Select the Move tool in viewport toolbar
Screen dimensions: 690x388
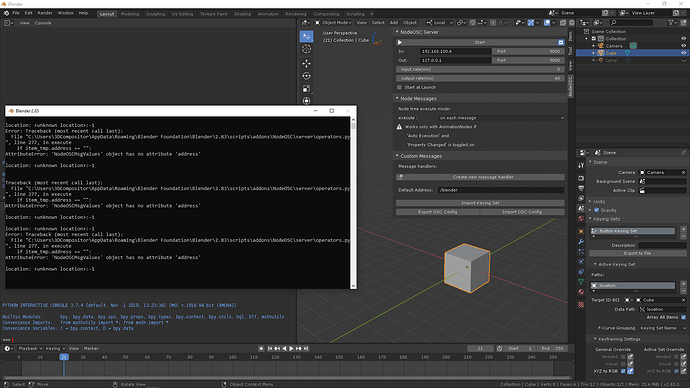click(x=307, y=63)
